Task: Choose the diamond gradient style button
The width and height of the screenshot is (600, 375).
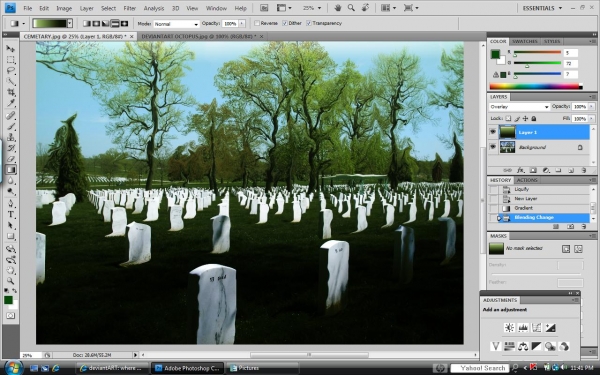Action: pyautogui.click(x=124, y=23)
